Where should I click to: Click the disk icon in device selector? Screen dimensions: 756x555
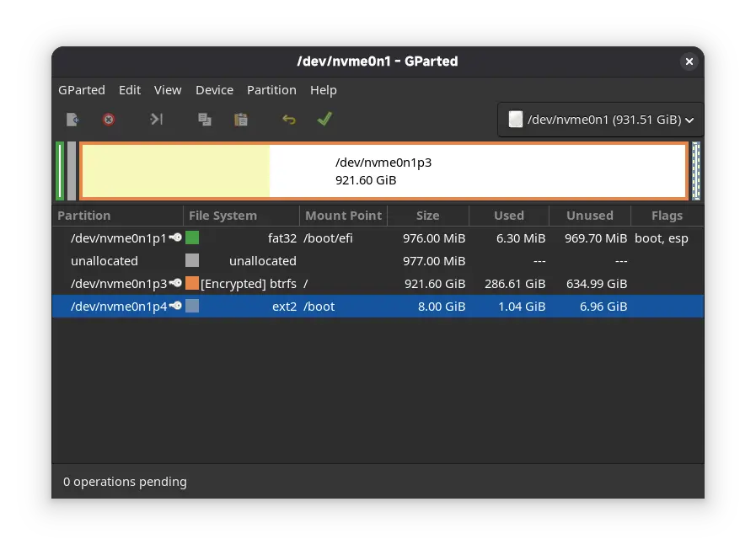pyautogui.click(x=516, y=119)
